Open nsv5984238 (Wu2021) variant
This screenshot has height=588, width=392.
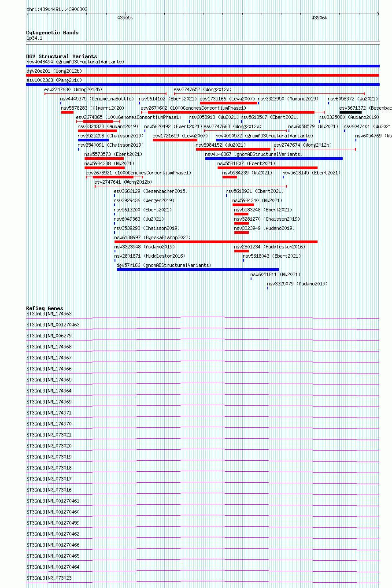[x=110, y=163]
